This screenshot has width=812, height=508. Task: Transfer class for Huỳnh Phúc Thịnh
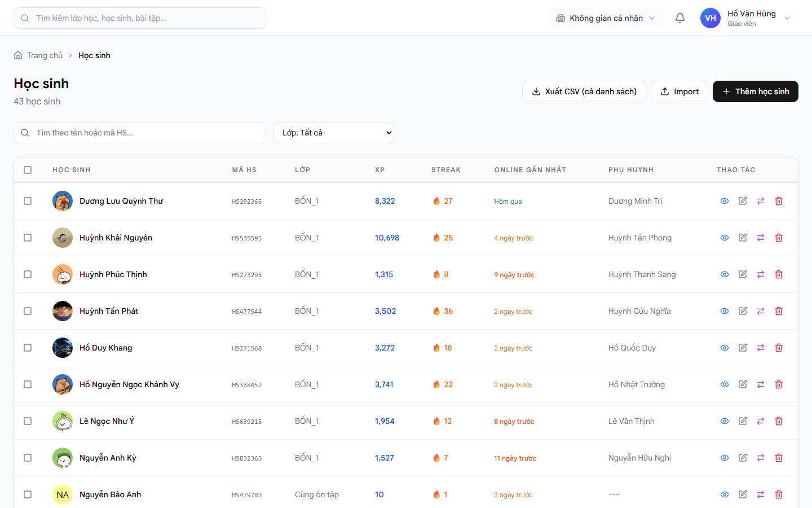click(761, 274)
